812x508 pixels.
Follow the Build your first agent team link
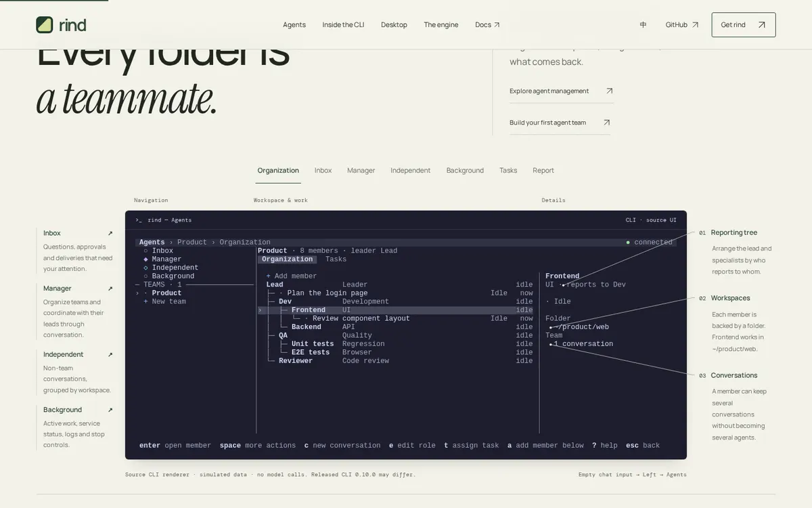pyautogui.click(x=560, y=123)
